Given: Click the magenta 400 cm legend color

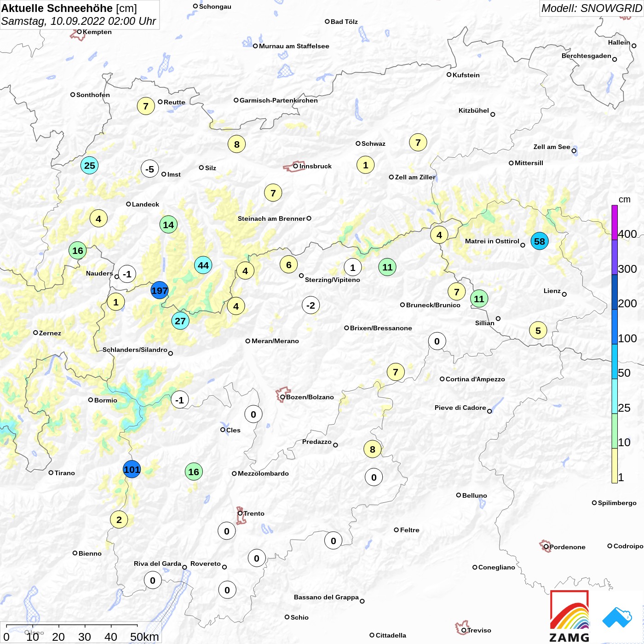Looking at the screenshot, I should [615, 223].
